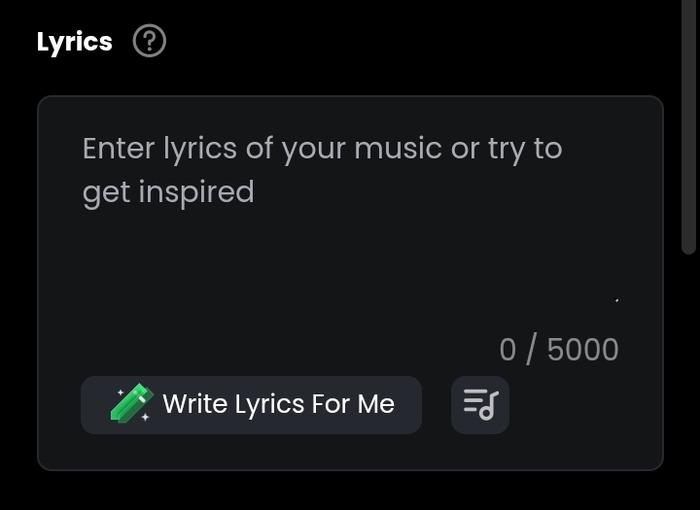Click the "get inspired" placeholder line
The width and height of the screenshot is (700, 510).
[168, 192]
